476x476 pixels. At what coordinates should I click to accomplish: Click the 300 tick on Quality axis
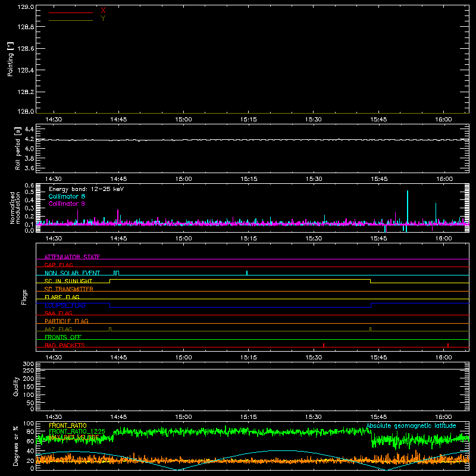29,364
